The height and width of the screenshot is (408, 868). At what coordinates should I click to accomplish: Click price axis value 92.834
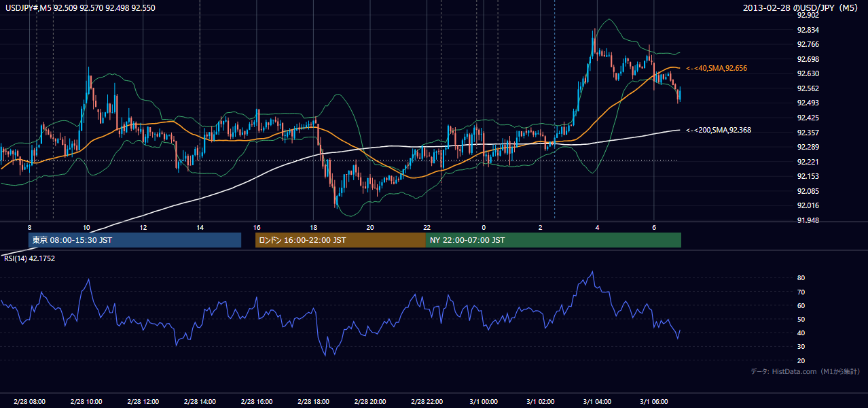(808, 30)
